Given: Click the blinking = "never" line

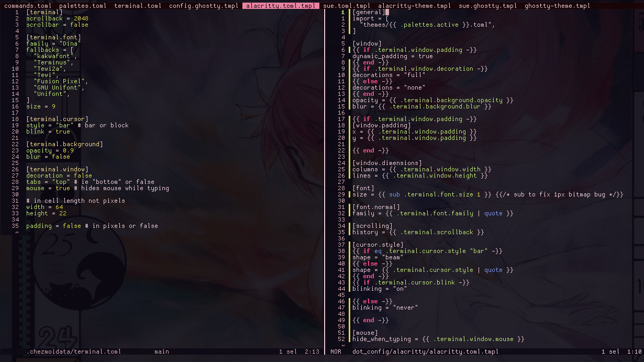Looking at the screenshot, I should (385, 308).
